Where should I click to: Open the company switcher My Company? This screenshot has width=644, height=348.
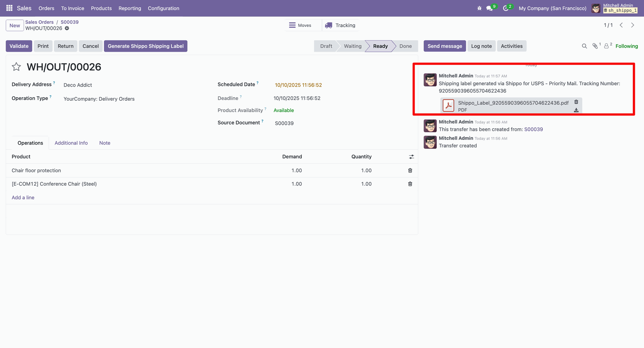point(552,8)
